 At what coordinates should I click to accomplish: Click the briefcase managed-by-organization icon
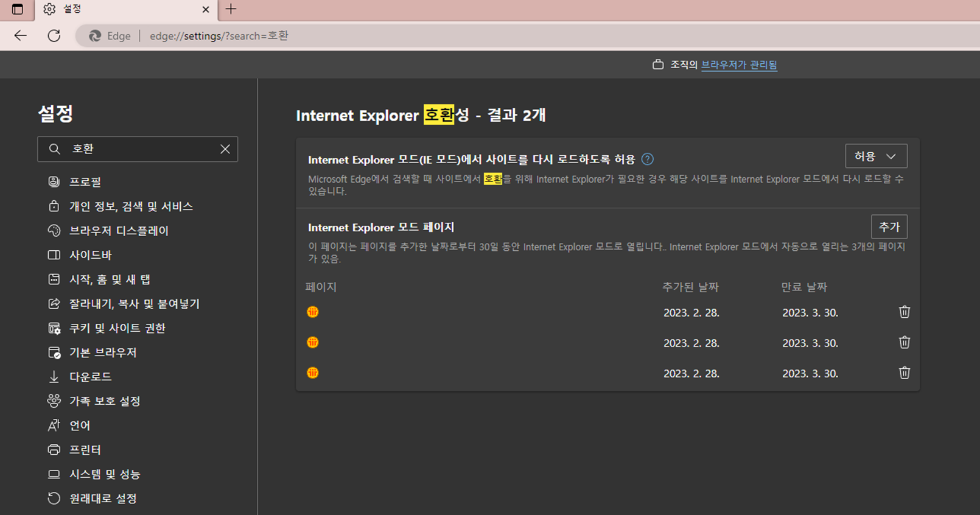658,65
